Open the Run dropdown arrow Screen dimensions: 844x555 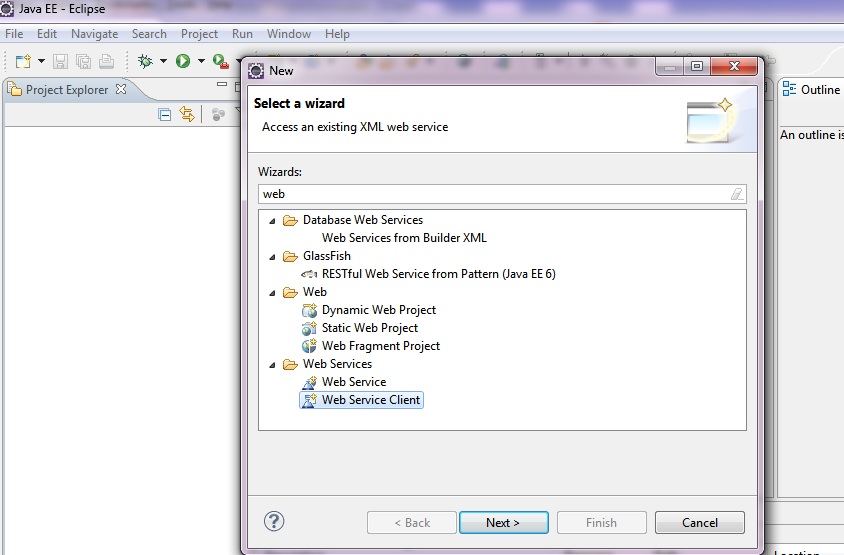(201, 61)
